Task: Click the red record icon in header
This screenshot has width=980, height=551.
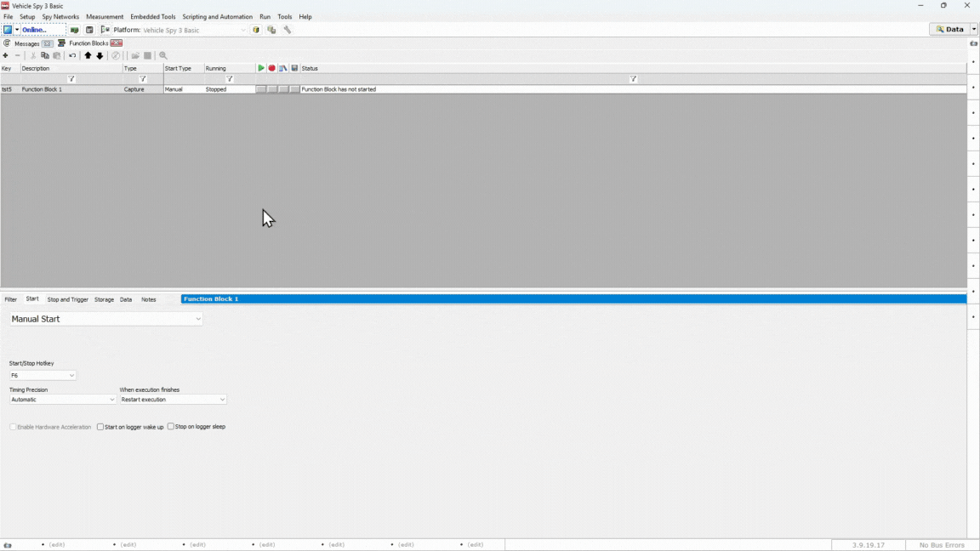Action: [x=272, y=68]
